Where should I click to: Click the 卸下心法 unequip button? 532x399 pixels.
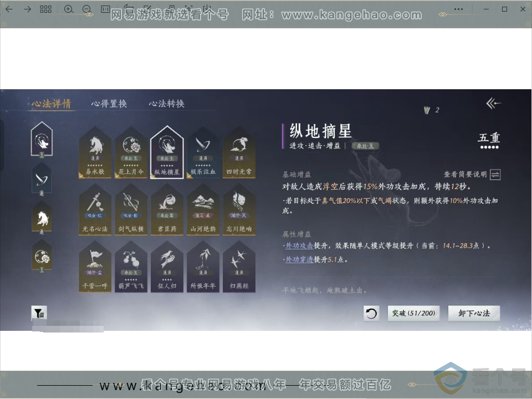474,313
